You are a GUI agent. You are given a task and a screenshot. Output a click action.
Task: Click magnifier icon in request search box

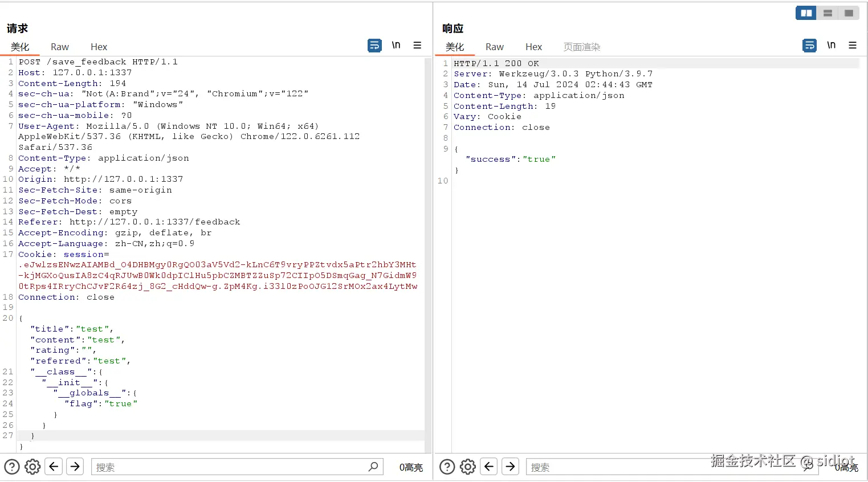pyautogui.click(x=373, y=467)
